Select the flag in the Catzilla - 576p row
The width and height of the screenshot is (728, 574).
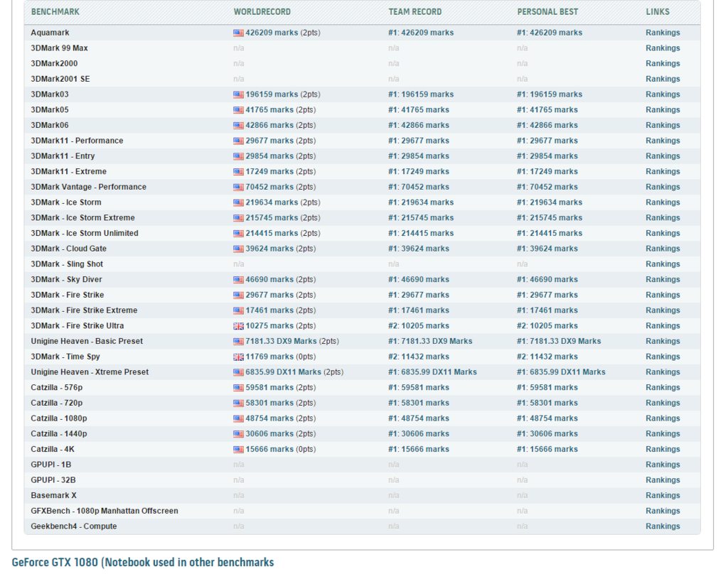pyautogui.click(x=238, y=387)
